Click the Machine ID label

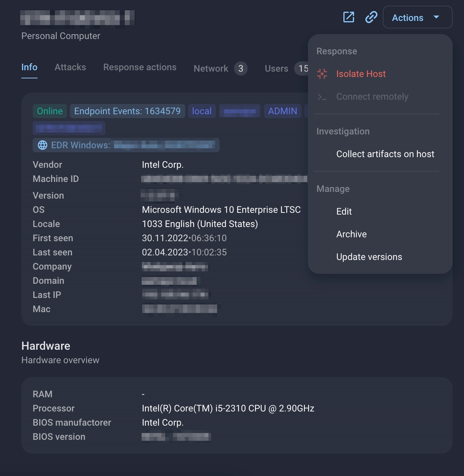pos(56,179)
